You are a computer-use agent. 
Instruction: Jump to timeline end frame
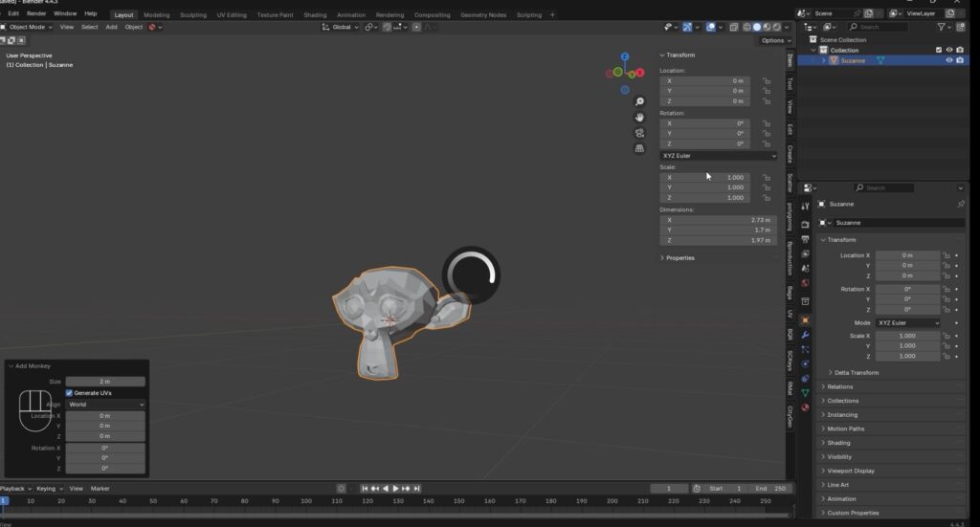tap(417, 489)
